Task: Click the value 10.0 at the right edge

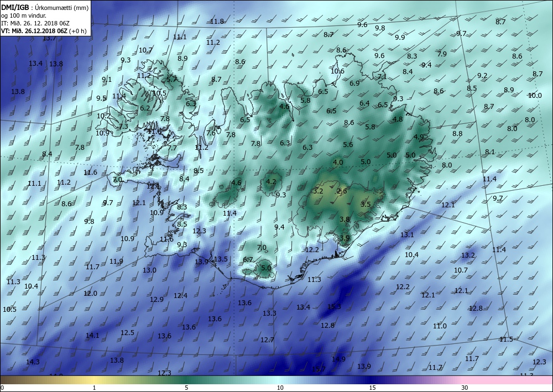Action: coord(535,96)
